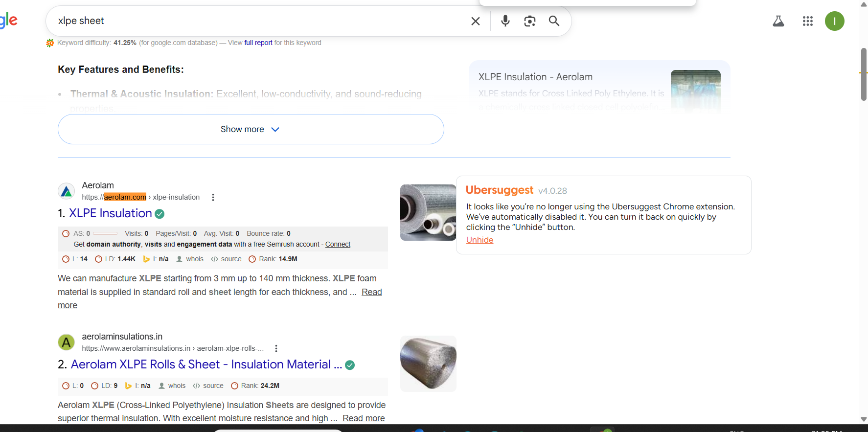Click Aerolam site favicon
This screenshot has width=868, height=432.
pos(67,191)
